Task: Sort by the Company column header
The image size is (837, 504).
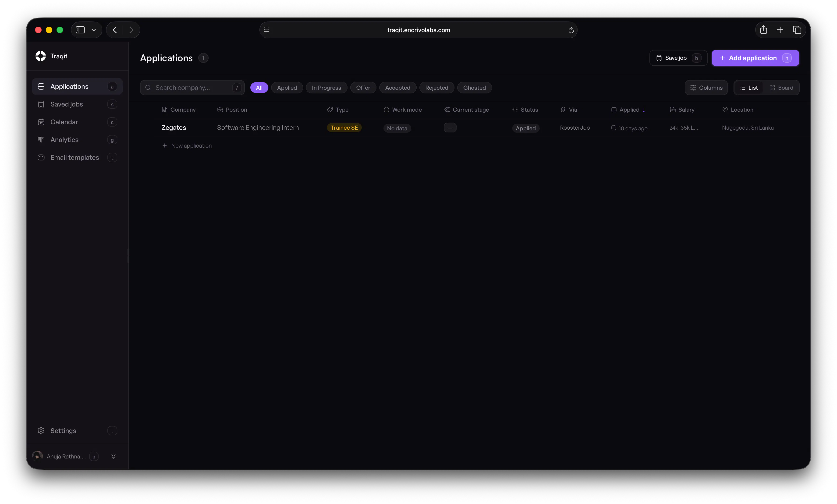Action: (x=179, y=110)
